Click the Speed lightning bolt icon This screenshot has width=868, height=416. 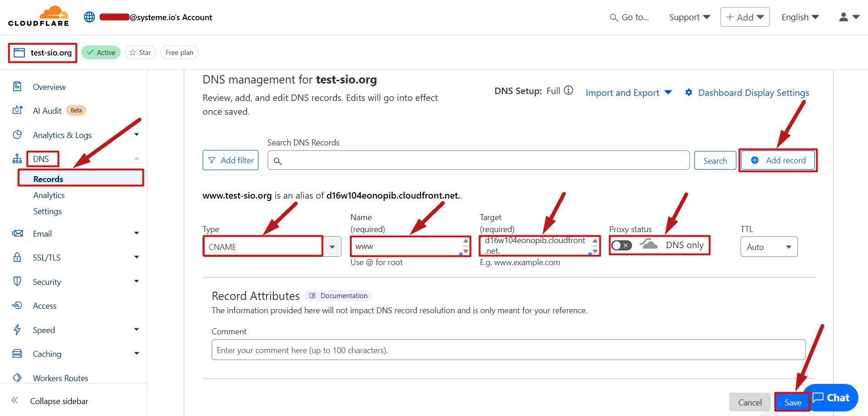coord(17,330)
